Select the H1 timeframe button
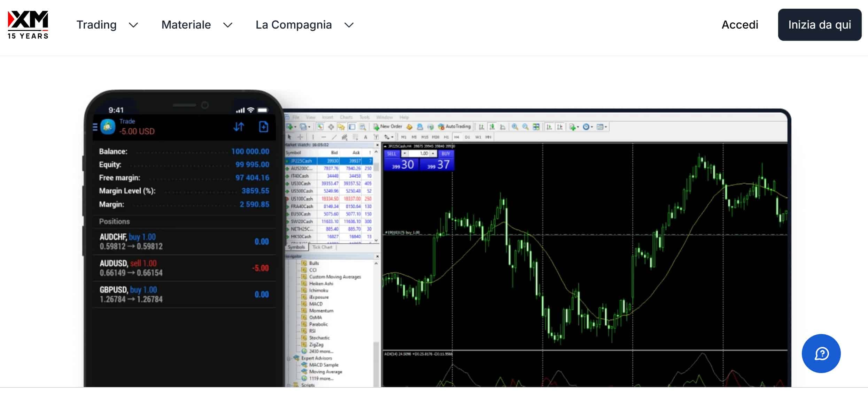Screen dimensions: 868x394 pos(447,137)
